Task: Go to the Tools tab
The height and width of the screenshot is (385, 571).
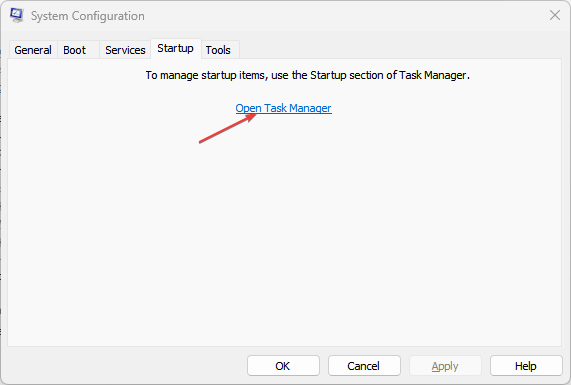Action: pyautogui.click(x=218, y=50)
